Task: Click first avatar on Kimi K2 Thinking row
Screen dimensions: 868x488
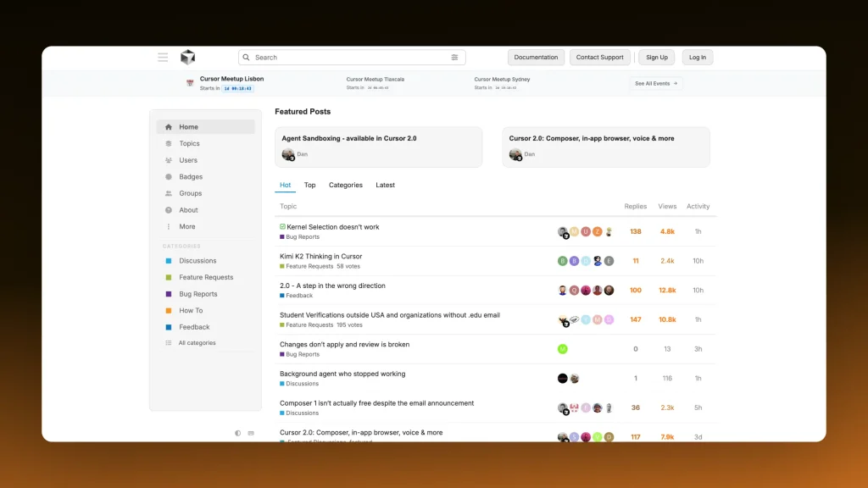Action: (563, 261)
